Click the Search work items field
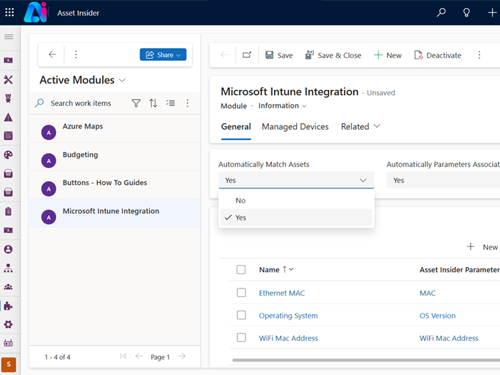The image size is (500, 375). click(x=81, y=103)
